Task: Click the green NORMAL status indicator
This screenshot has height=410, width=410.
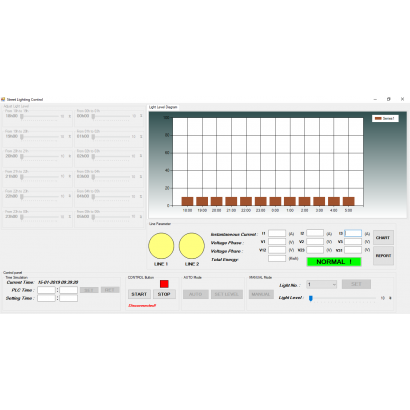Action: click(334, 262)
